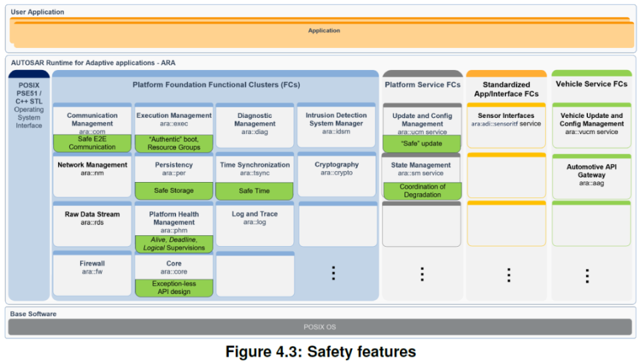Click the Platform Service FCs heading
The height and width of the screenshot is (364, 640).
(423, 85)
